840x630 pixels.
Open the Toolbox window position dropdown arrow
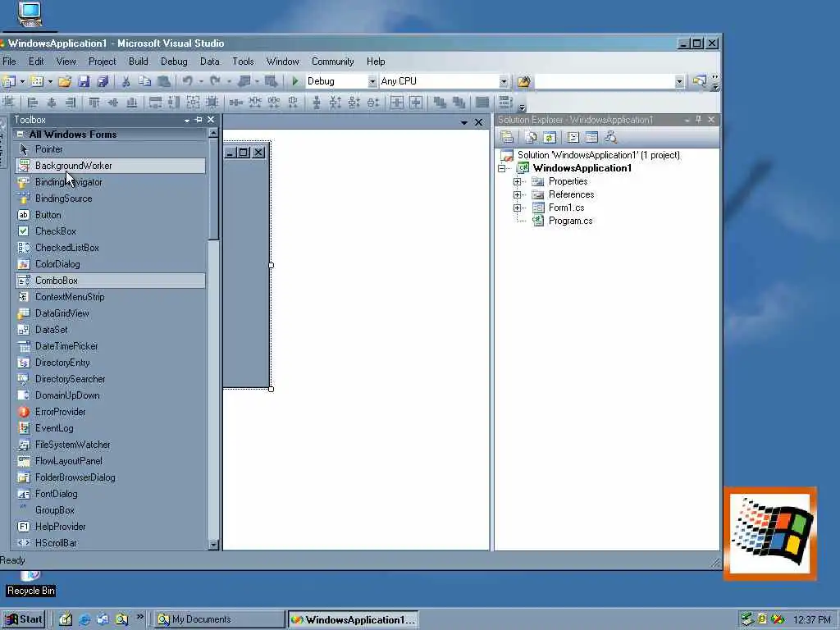pos(186,121)
